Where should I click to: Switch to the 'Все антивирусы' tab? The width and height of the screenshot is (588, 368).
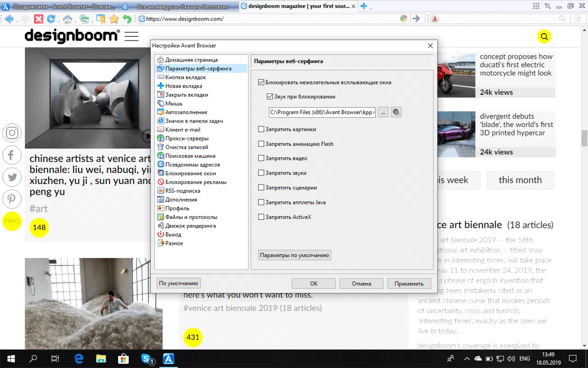179,6
